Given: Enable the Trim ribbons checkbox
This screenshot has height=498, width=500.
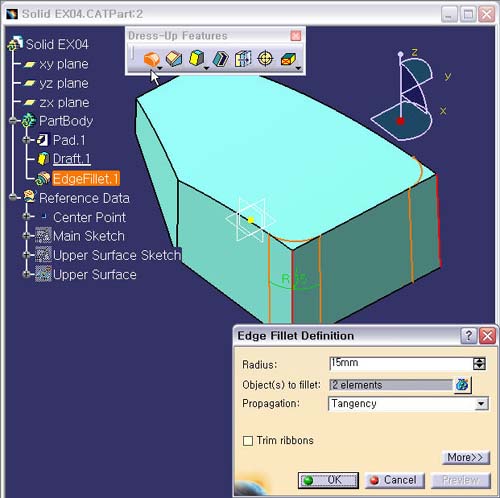Looking at the screenshot, I should (x=248, y=441).
